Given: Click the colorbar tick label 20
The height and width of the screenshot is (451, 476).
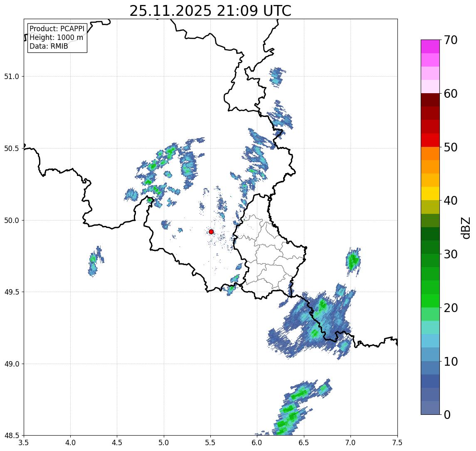Looking at the screenshot, I should [x=450, y=308].
